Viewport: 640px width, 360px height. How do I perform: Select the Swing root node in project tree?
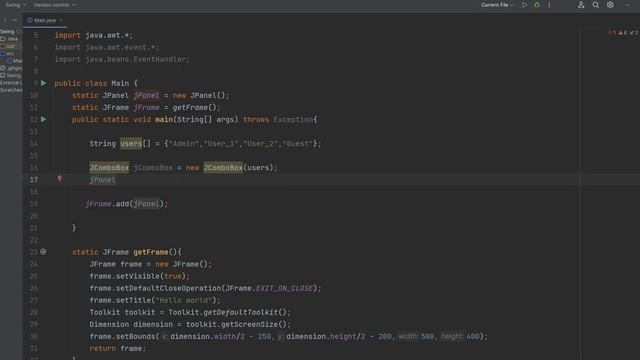8,31
